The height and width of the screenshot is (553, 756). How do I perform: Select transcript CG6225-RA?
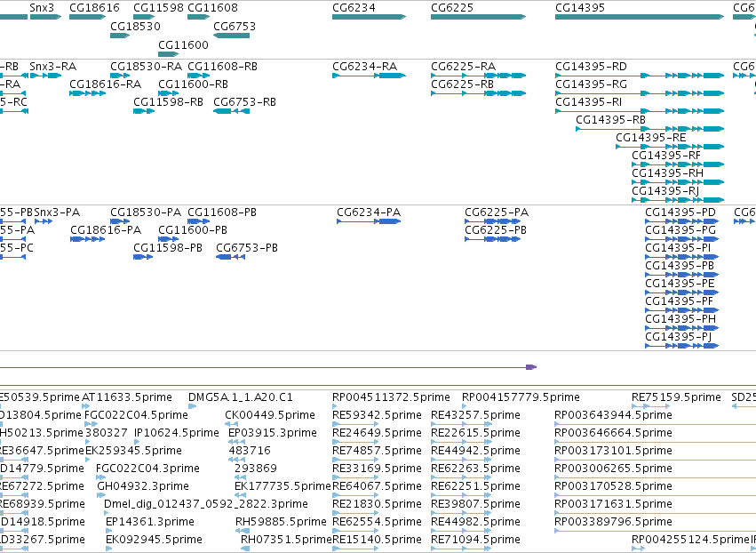coord(464,67)
